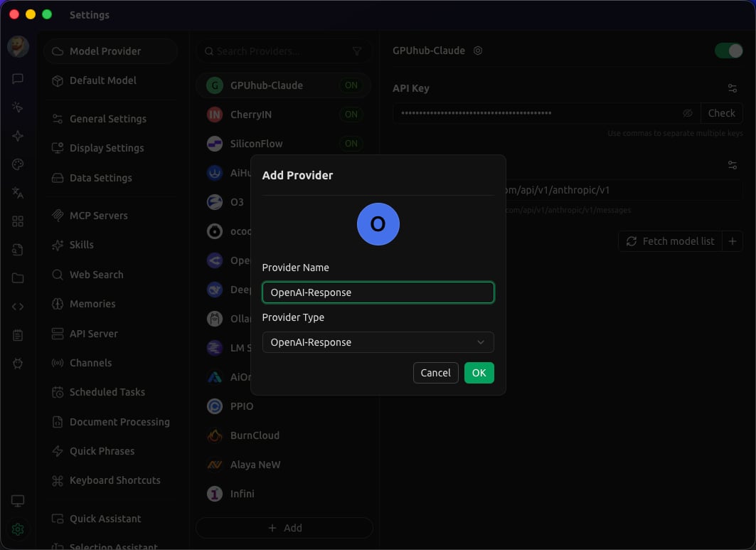Open Keyboard Shortcuts settings item

point(110,480)
